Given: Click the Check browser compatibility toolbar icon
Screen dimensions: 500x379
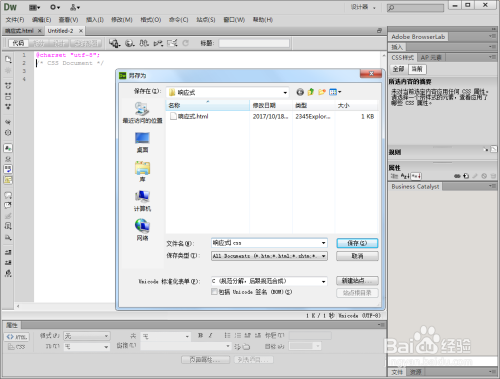Looking at the screenshot, I should tap(158, 43).
